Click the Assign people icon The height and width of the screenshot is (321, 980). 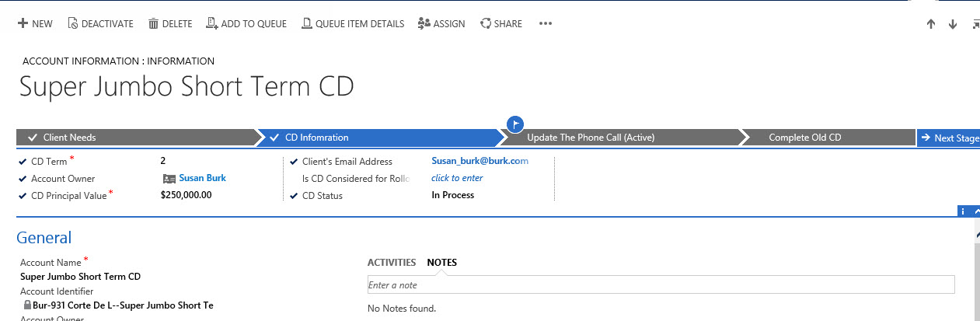coord(424,24)
